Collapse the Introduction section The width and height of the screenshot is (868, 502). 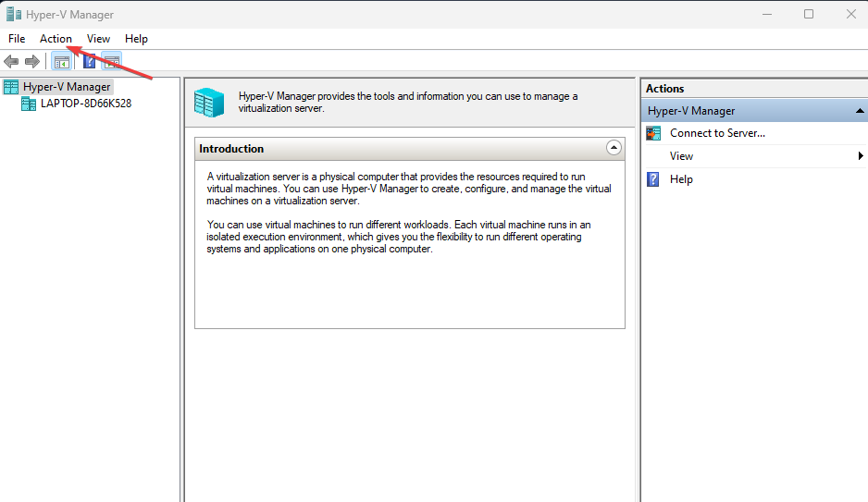(x=614, y=148)
